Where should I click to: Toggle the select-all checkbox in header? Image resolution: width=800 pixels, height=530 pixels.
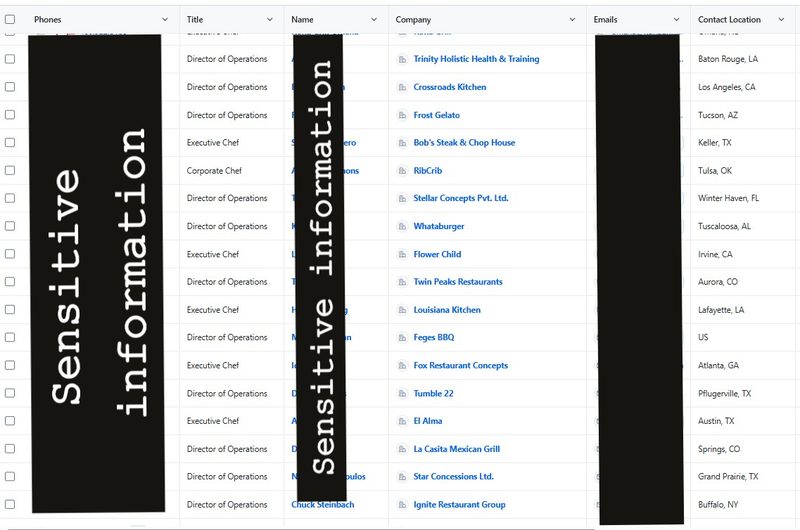(10, 19)
